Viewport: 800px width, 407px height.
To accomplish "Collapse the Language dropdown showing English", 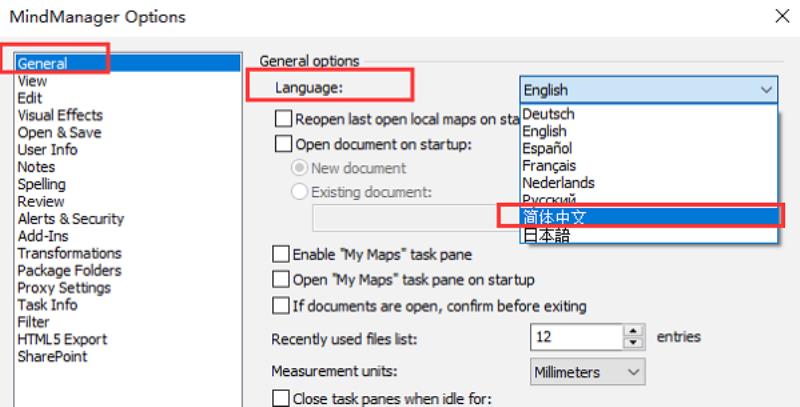I will click(x=649, y=90).
